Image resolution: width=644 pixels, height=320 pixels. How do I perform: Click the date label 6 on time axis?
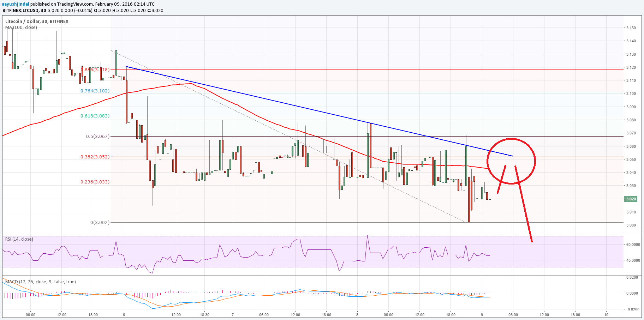tap(124, 315)
